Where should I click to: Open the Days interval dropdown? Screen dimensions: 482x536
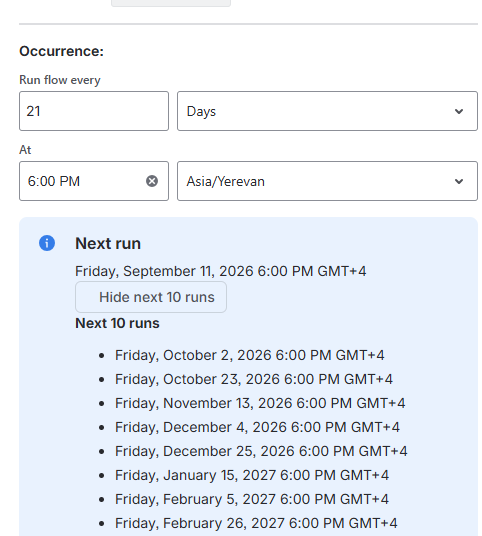[x=327, y=111]
